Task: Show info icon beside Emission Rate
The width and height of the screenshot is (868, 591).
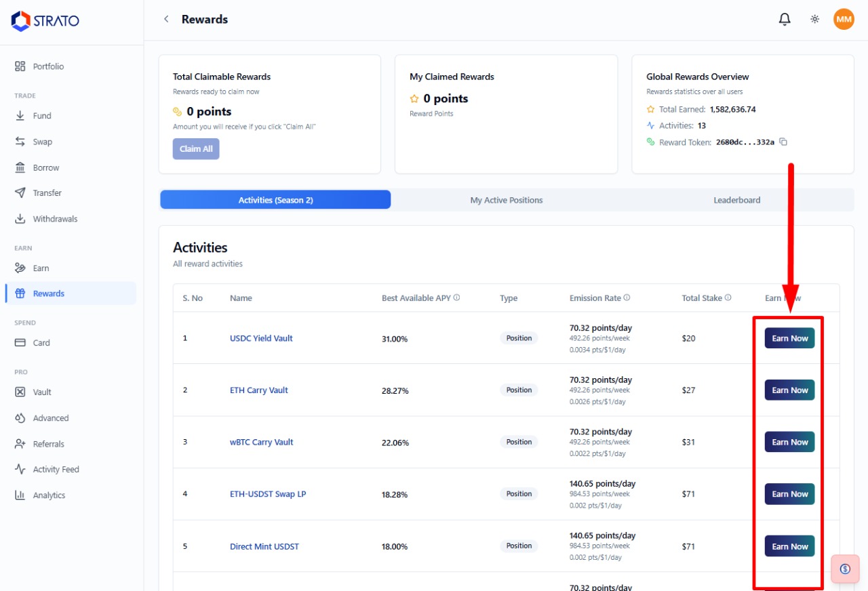Action: pyautogui.click(x=627, y=298)
